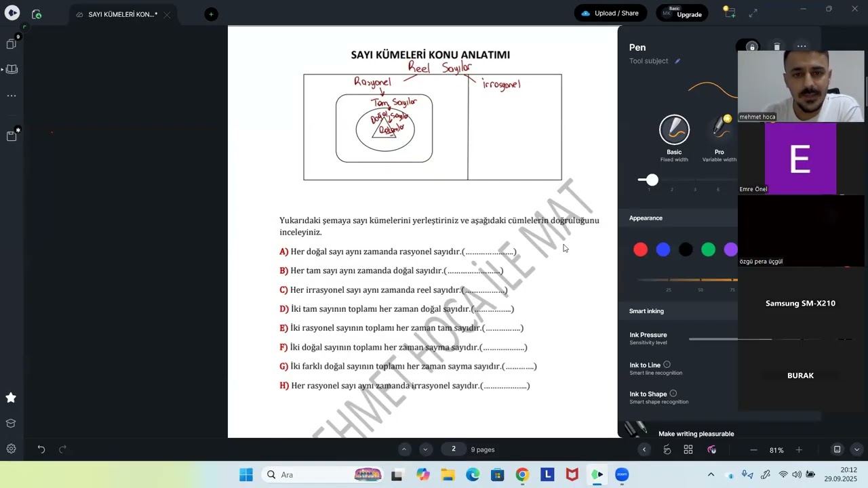
Task: Adjust the opacity slider under the swatches
Action: click(x=687, y=279)
